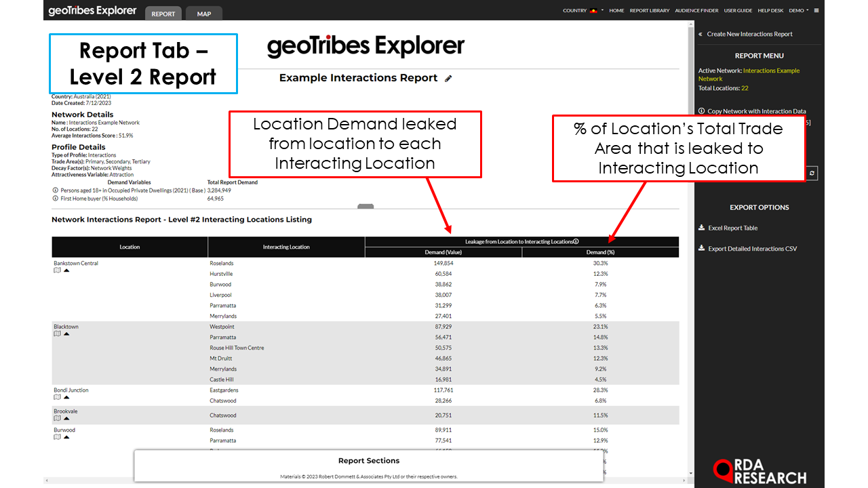Go to HOME in top navigation

point(616,11)
